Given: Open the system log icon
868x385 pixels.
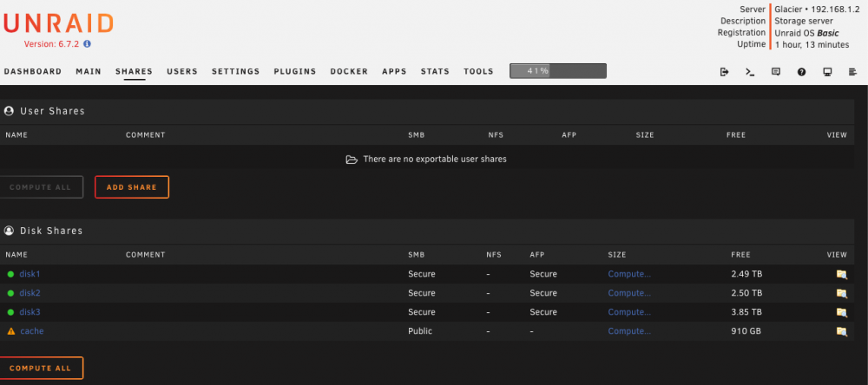Looking at the screenshot, I should click(x=852, y=72).
